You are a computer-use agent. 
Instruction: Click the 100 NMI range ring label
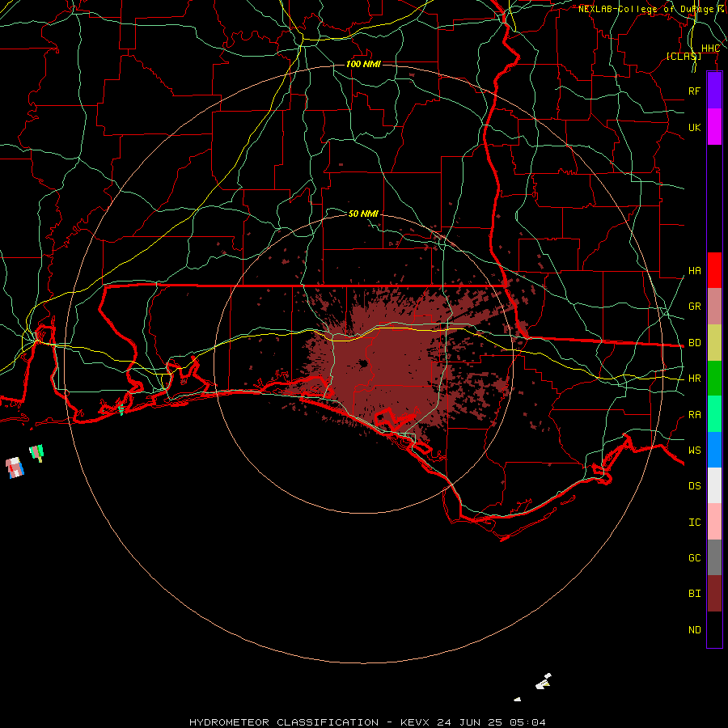coord(363,64)
